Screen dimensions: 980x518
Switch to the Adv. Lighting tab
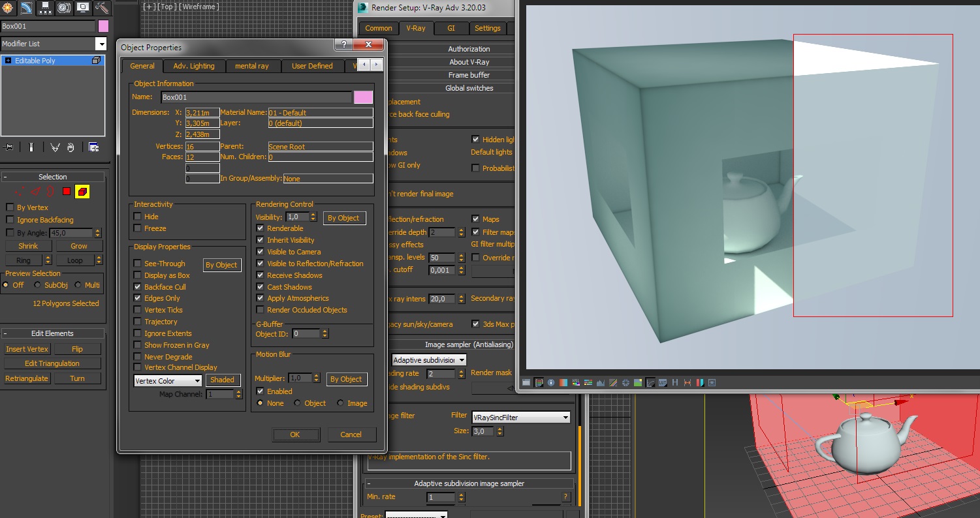pyautogui.click(x=193, y=66)
